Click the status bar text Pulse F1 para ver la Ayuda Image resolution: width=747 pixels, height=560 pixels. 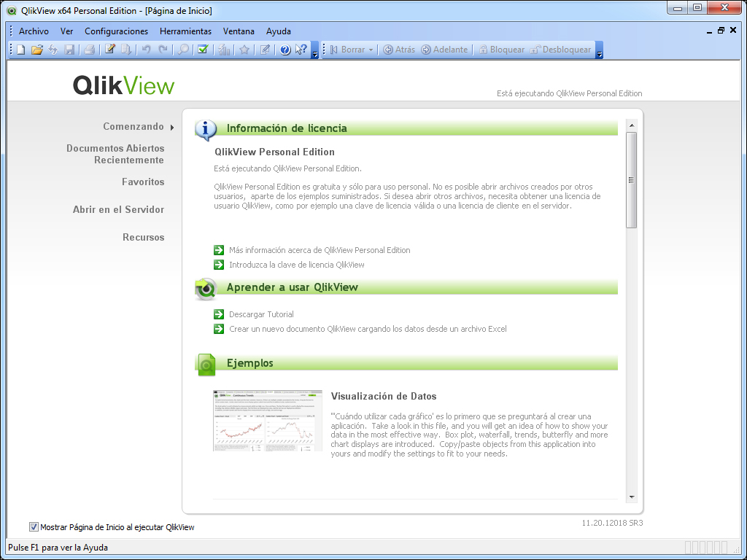pyautogui.click(x=58, y=548)
